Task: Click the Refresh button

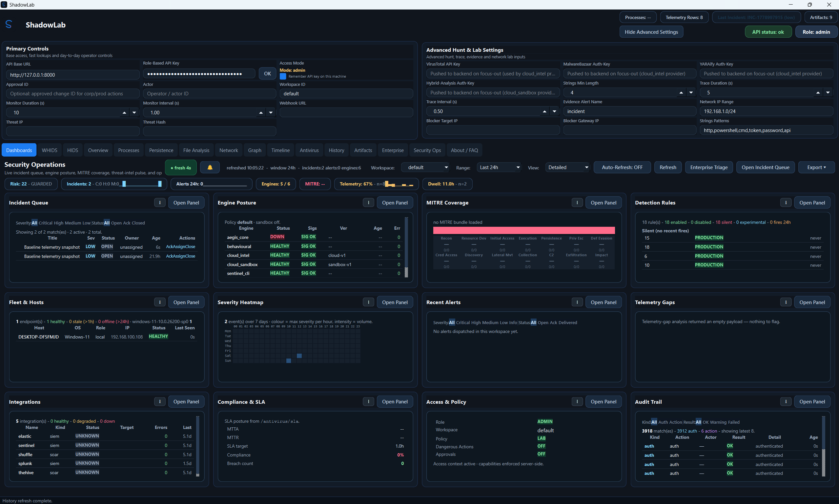Action: [668, 167]
